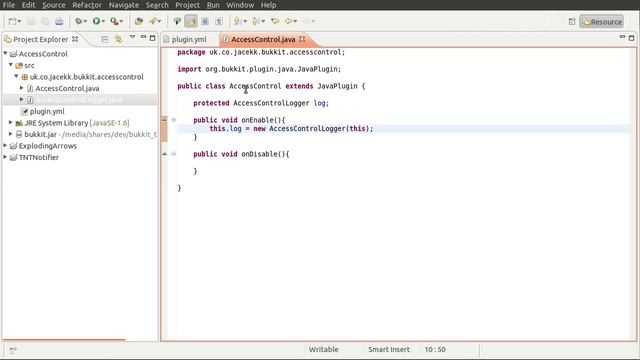Click the status bar icon at bottom left
This screenshot has height=360, width=640.
tap(13, 350)
